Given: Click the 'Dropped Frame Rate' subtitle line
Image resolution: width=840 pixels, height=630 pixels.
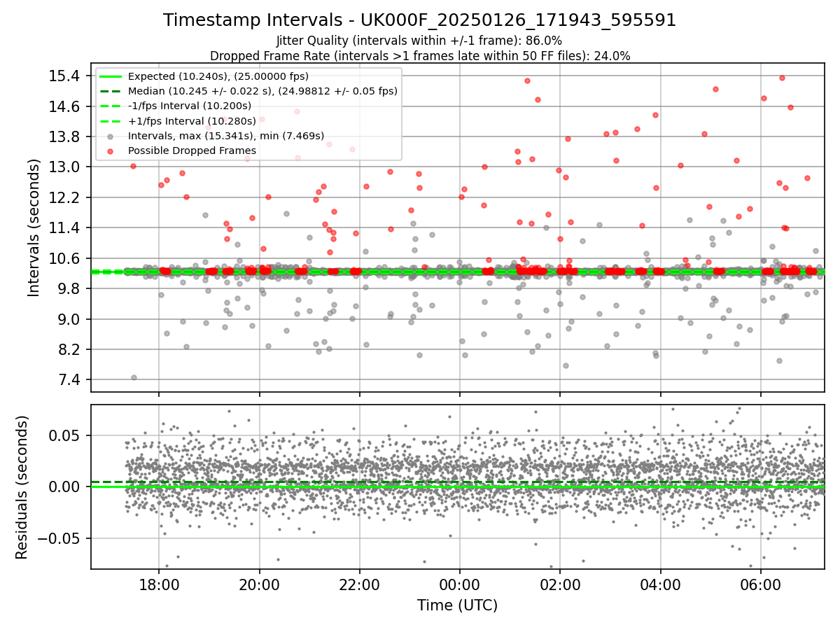Looking at the screenshot, I should (420, 55).
